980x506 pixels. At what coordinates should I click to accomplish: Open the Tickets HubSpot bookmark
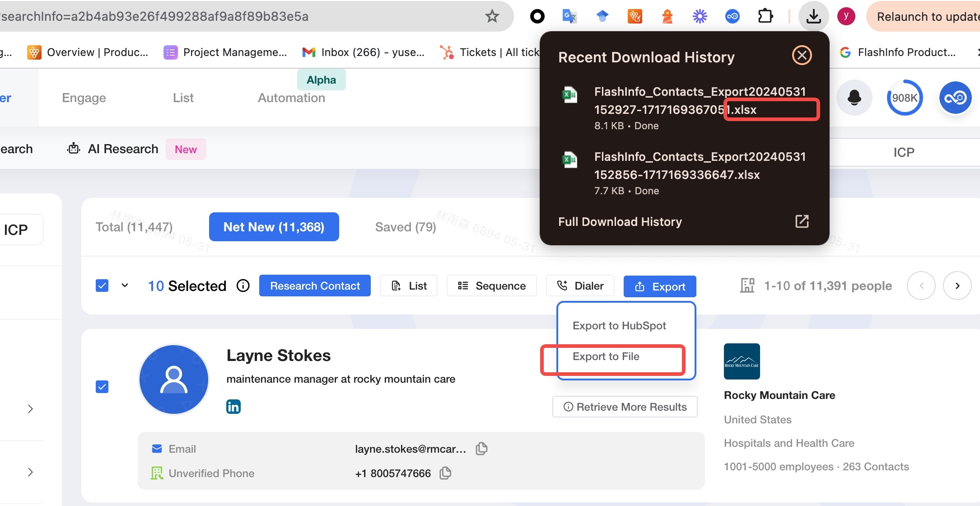click(x=490, y=52)
